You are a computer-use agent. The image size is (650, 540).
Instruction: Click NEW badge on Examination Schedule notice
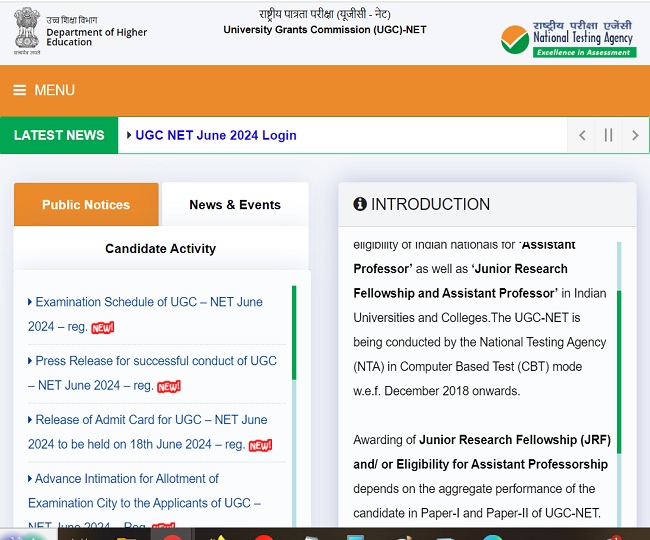pyautogui.click(x=103, y=327)
